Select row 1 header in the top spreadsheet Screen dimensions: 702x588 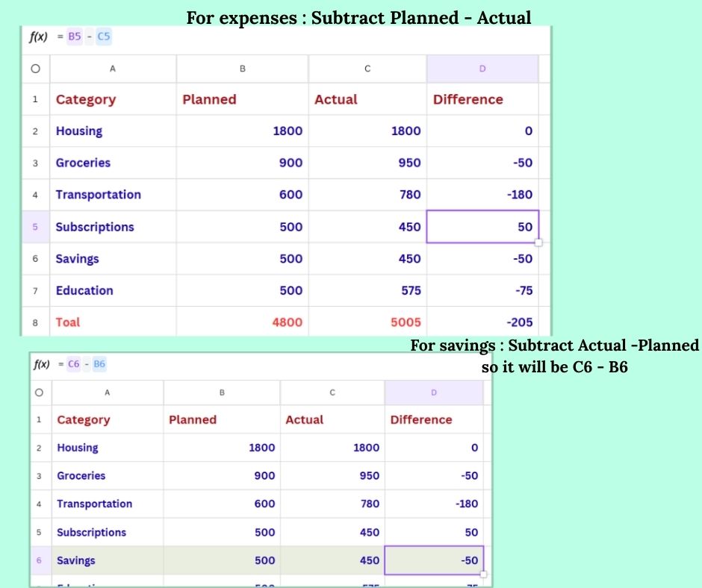(35, 99)
